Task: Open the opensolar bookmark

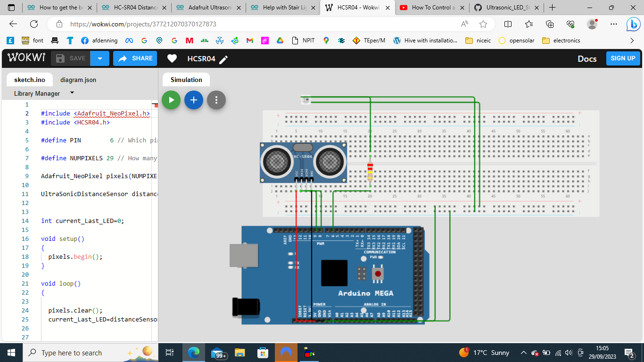Action: pyautogui.click(x=516, y=41)
